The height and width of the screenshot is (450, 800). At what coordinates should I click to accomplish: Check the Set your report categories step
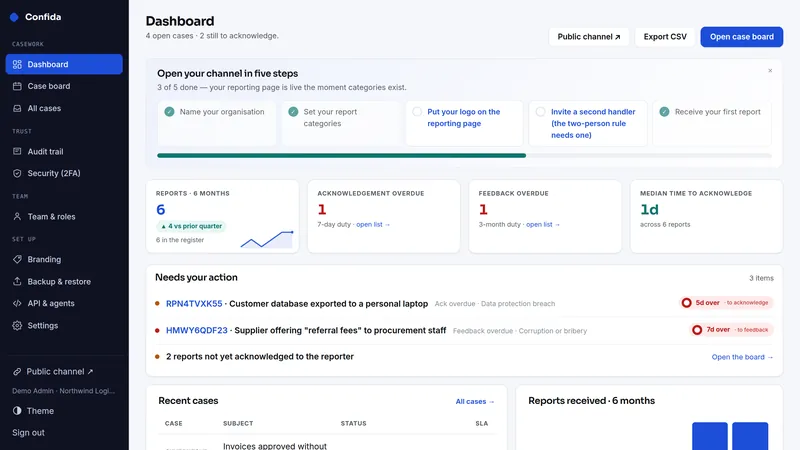[293, 112]
